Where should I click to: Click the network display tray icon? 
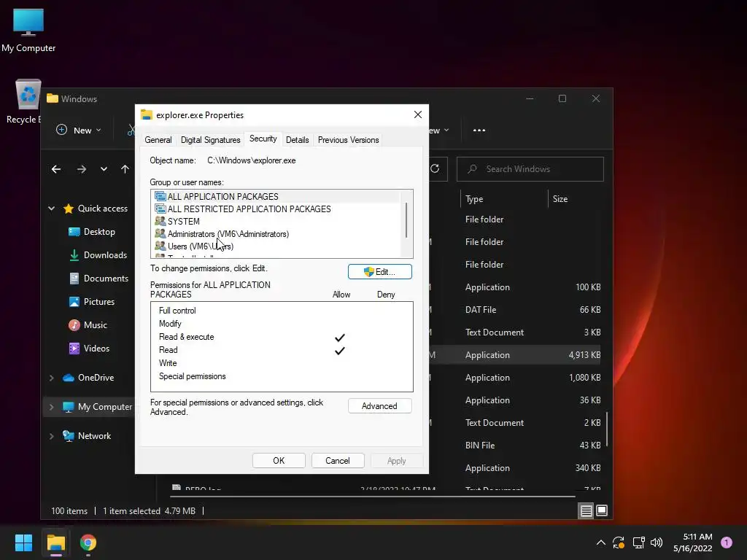pyautogui.click(x=638, y=542)
